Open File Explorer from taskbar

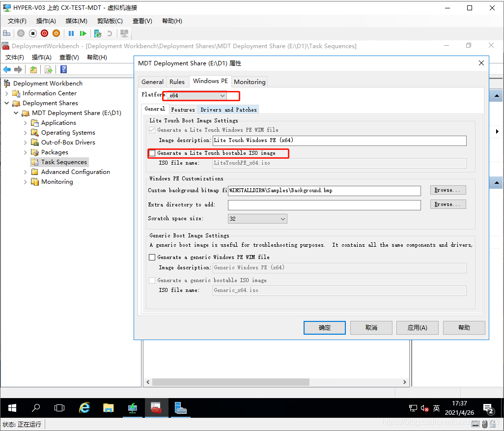(109, 408)
